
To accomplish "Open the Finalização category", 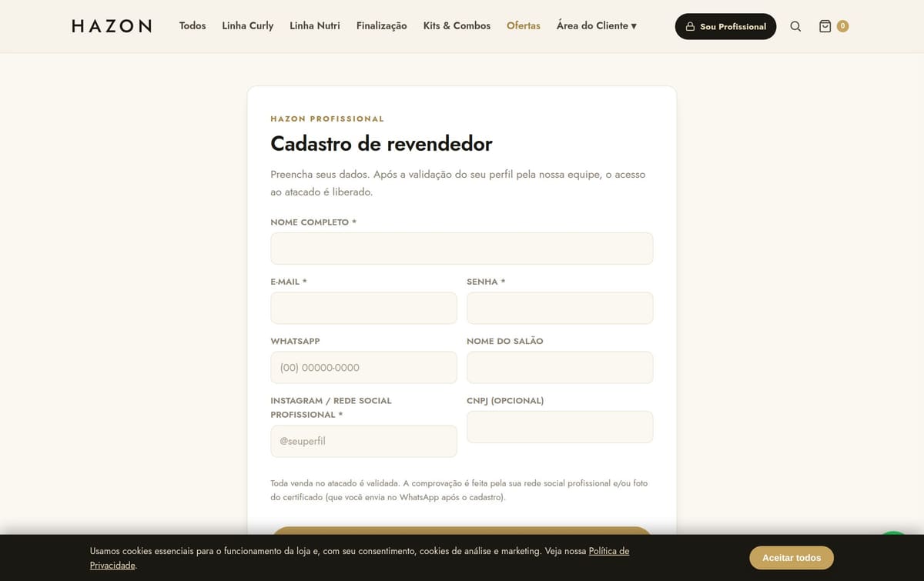I will pyautogui.click(x=382, y=25).
